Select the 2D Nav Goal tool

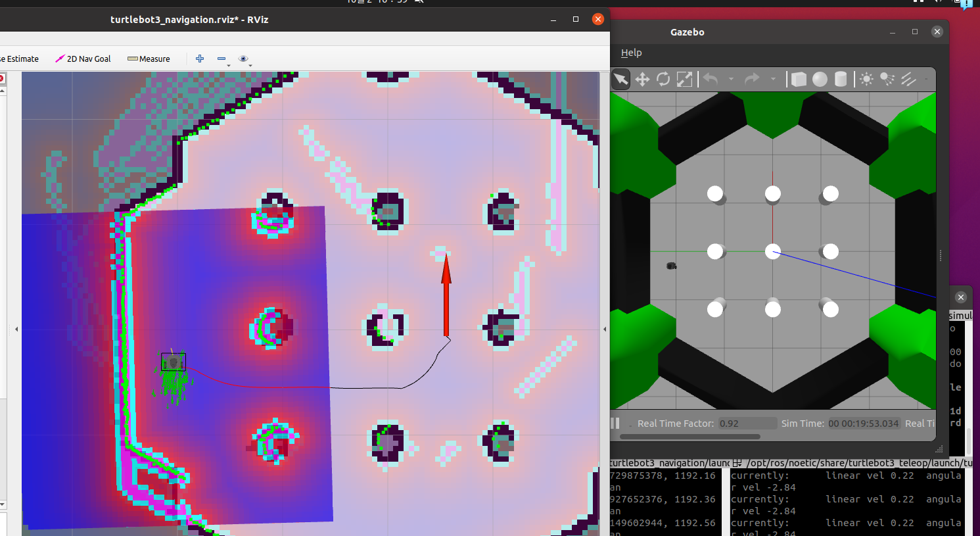pyautogui.click(x=83, y=59)
